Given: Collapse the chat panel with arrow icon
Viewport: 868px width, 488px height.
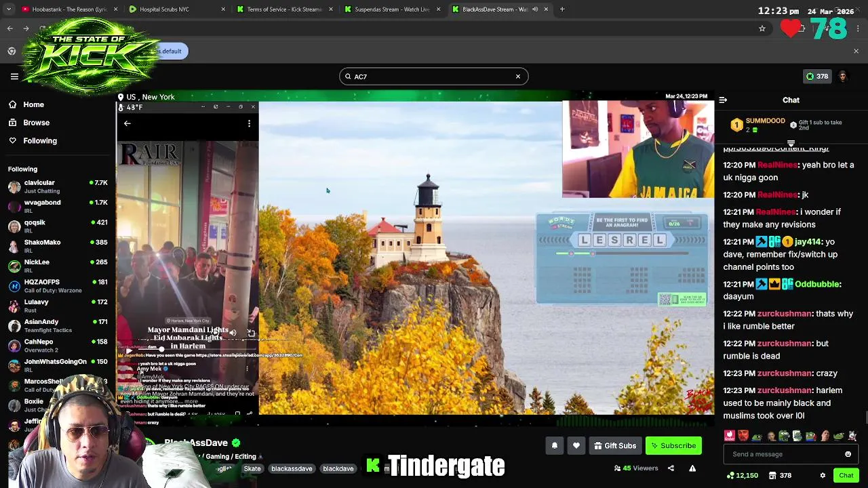Looking at the screenshot, I should [x=723, y=100].
